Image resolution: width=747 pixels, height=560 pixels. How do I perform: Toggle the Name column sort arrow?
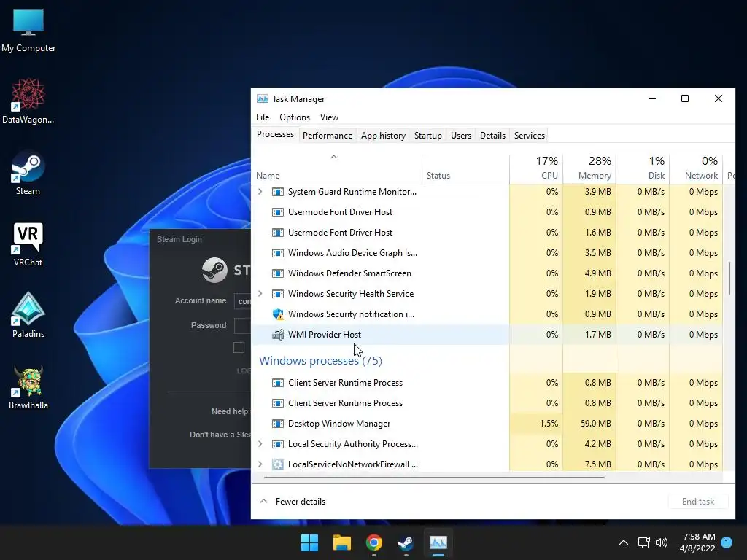click(334, 157)
